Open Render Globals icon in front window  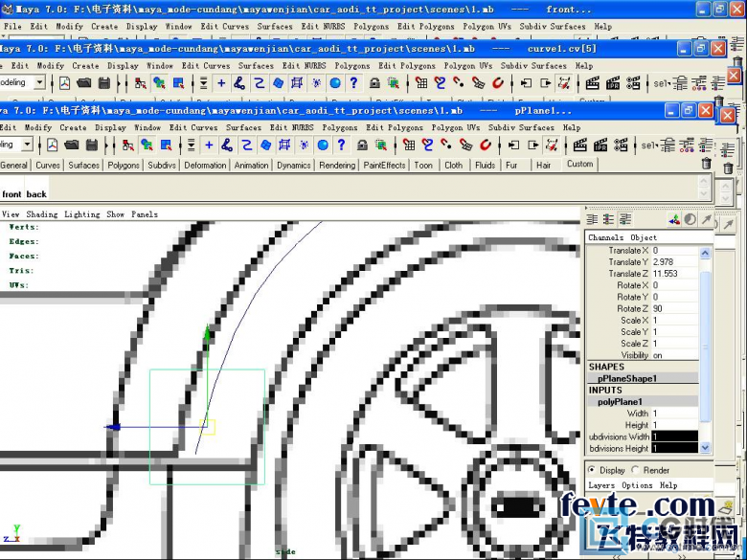point(621,145)
